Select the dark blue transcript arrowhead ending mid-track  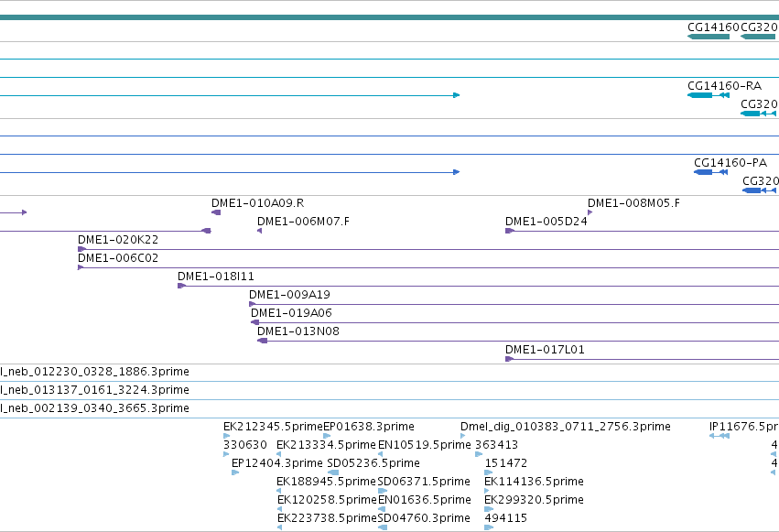[x=457, y=172]
